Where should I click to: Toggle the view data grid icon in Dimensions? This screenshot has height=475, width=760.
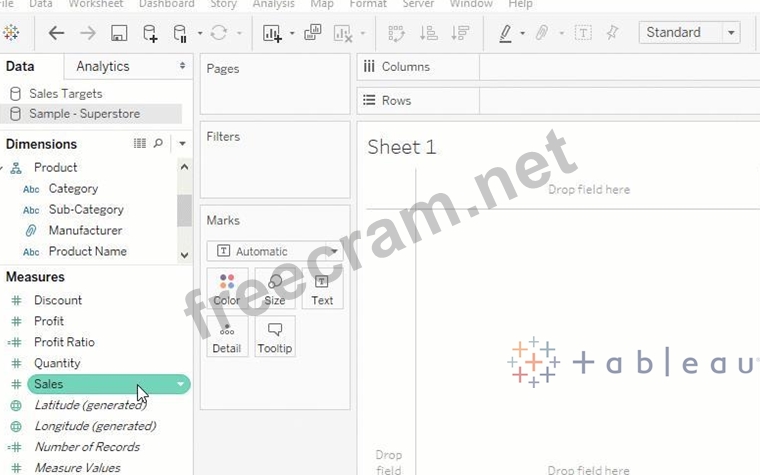[x=140, y=144]
